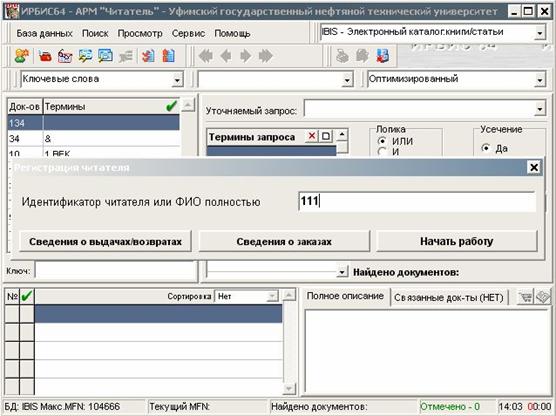
Task: Switch to Полное описание tab
Action: coord(345,296)
